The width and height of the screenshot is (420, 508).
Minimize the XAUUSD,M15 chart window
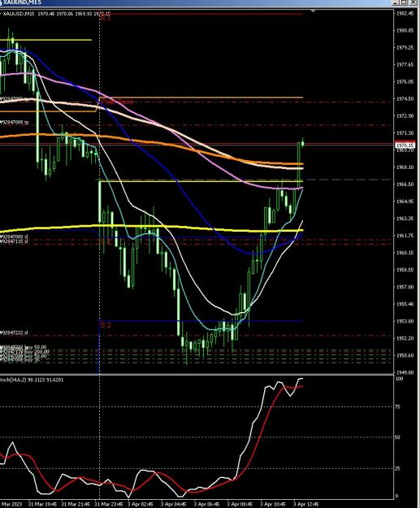point(396,2)
